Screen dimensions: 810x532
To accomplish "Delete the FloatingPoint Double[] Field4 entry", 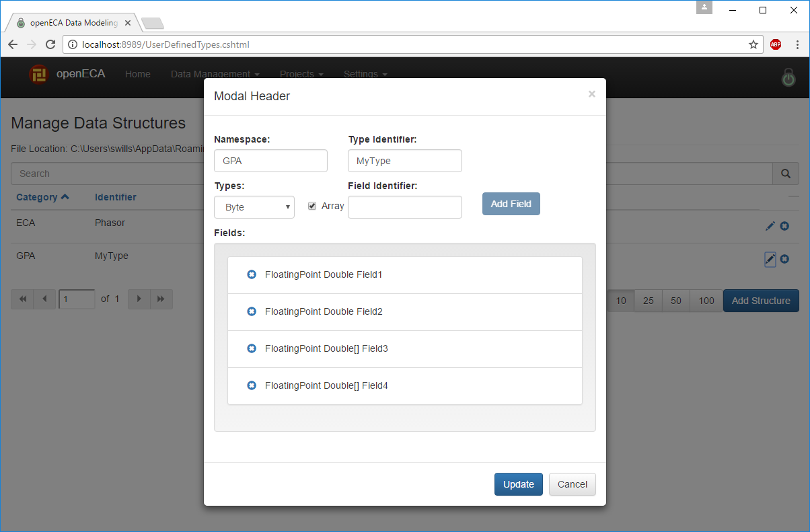I will click(252, 385).
